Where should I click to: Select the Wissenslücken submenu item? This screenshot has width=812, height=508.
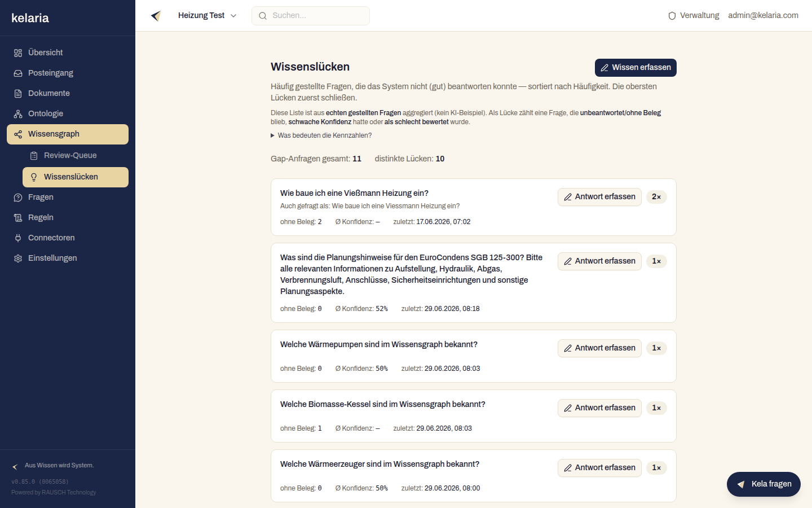76,177
